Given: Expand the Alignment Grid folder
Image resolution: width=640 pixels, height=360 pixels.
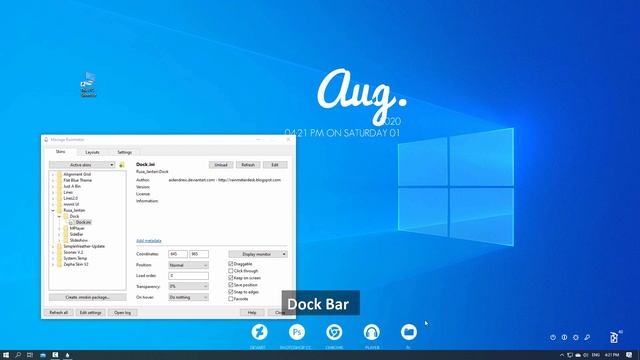Looking at the screenshot, I should pyautogui.click(x=53, y=174).
